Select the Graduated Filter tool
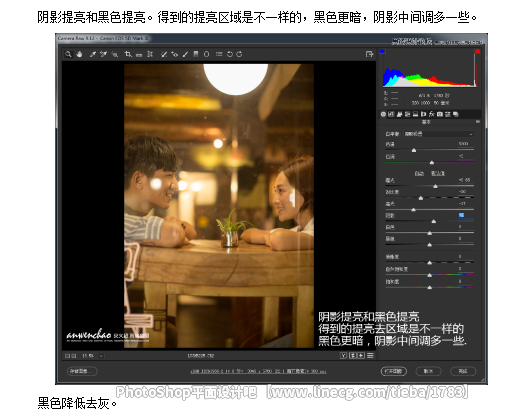Screen dimensions: 524x411 click(196, 54)
